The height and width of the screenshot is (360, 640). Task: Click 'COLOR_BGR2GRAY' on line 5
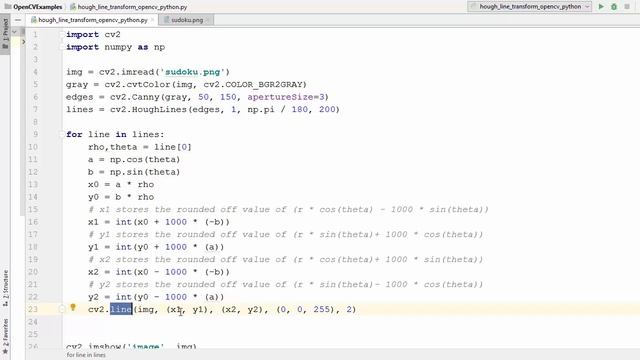click(264, 84)
